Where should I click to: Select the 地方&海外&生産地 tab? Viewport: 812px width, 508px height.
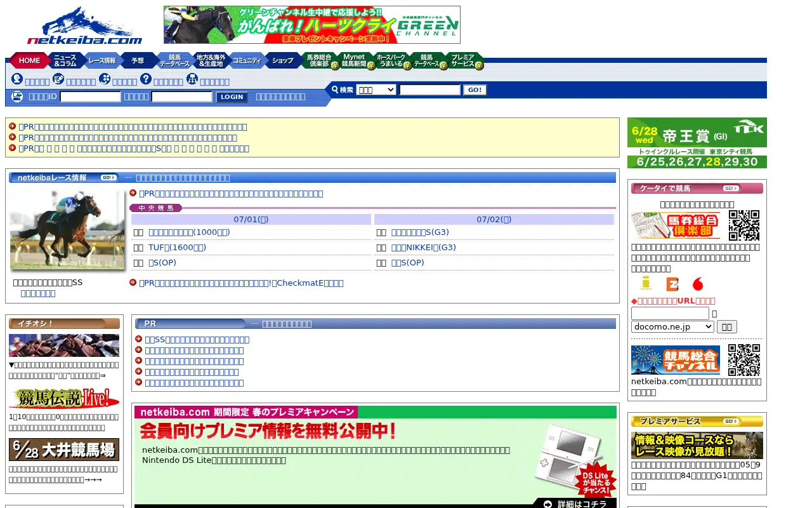click(211, 61)
